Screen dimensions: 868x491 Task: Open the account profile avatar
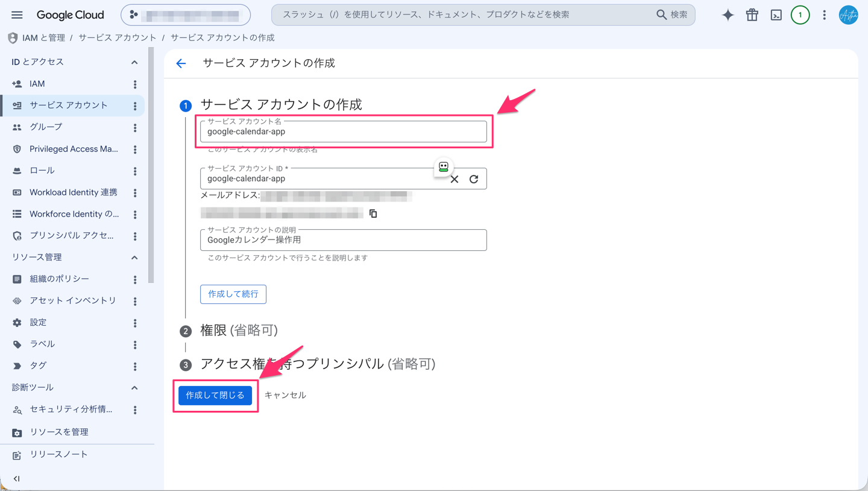pos(848,15)
